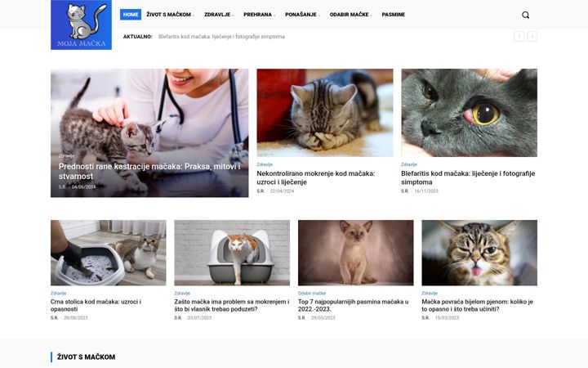
Task: Click the Burmese kitten image
Action: point(355,253)
